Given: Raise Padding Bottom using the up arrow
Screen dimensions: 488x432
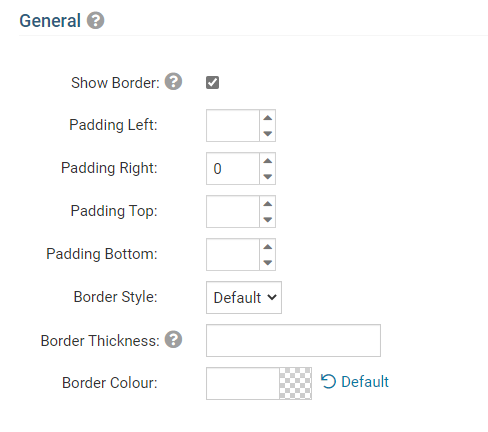Looking at the screenshot, I should click(267, 247).
